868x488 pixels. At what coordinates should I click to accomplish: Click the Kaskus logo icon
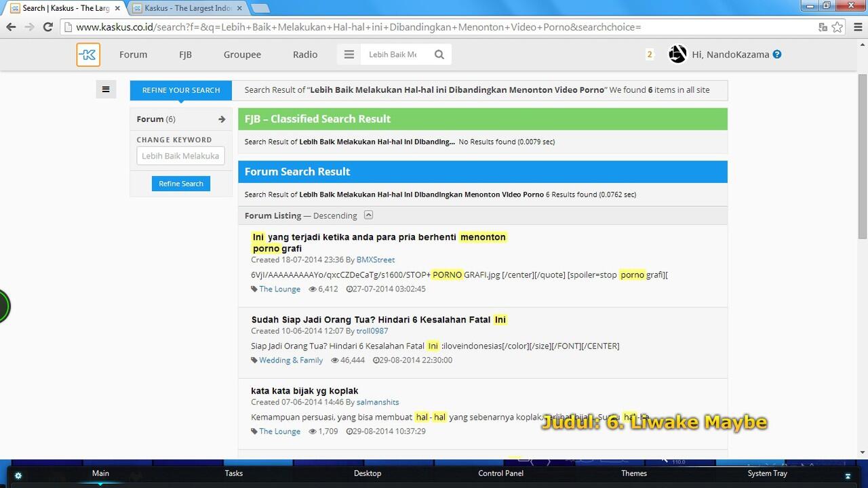[x=88, y=54]
